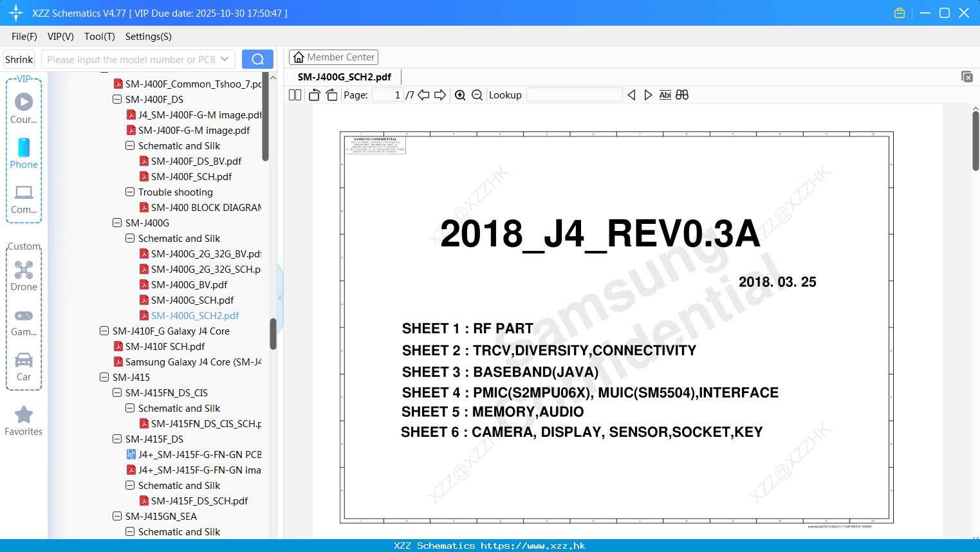Open the Game console category
The width and height of the screenshot is (980, 552).
tap(24, 322)
